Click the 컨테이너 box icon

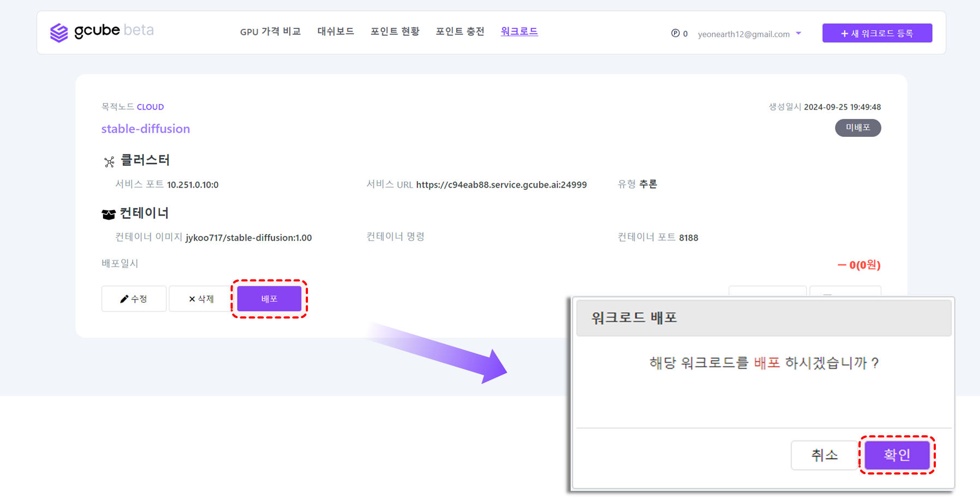(108, 214)
